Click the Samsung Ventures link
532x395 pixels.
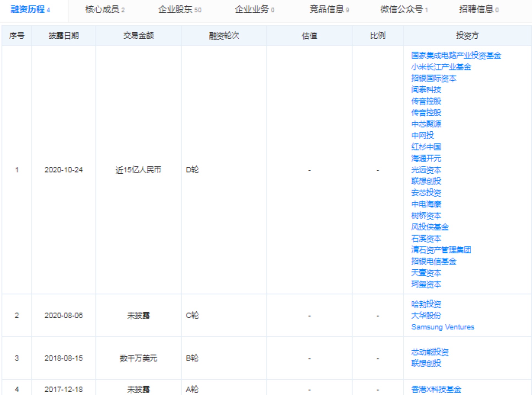[x=442, y=327]
